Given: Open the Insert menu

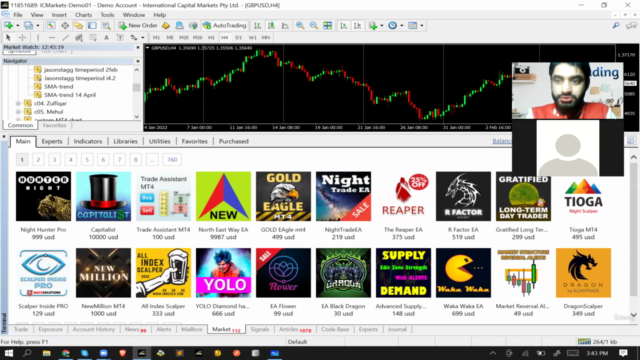Looking at the screenshot, I should 59,15.
